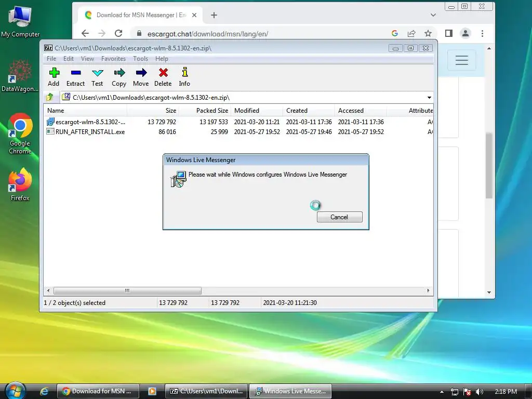Click the selected objects status text

(x=75, y=303)
